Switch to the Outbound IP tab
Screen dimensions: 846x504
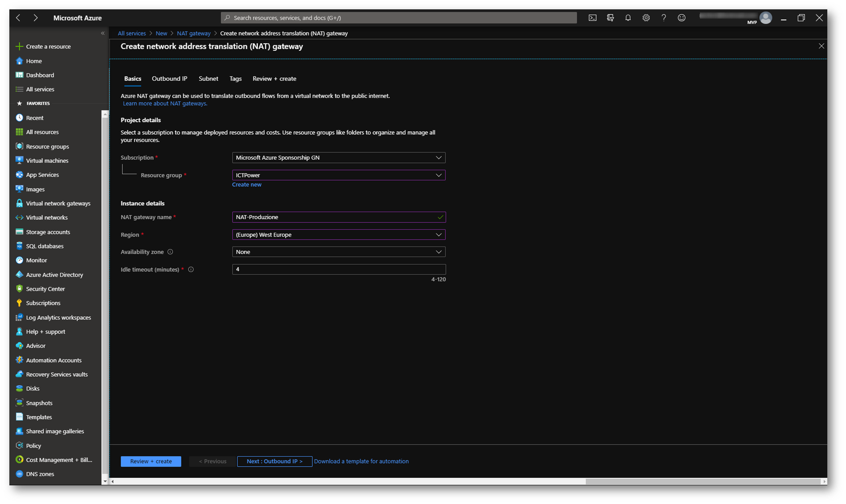[170, 79]
